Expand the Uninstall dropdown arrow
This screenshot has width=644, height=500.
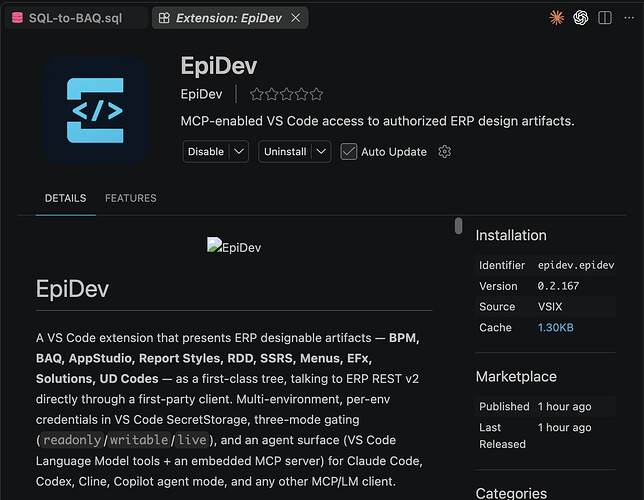coord(321,152)
